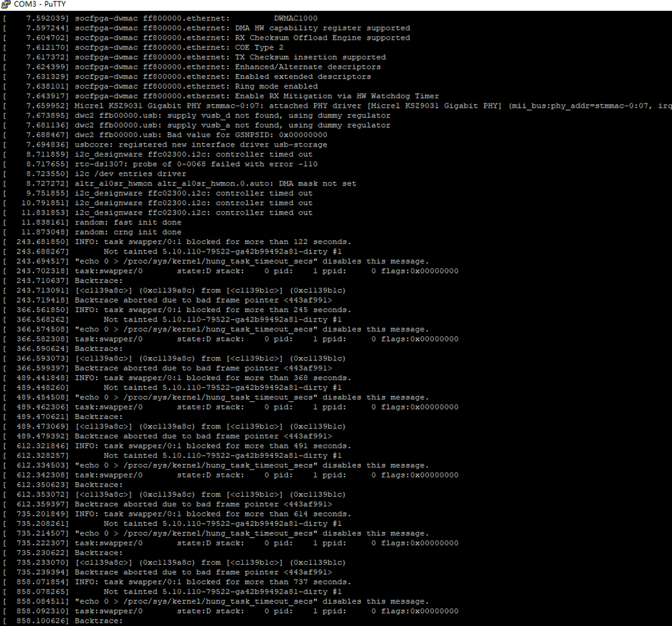Select task:swapper/0 line at 243.702318
The image size is (672, 626).
231,271
